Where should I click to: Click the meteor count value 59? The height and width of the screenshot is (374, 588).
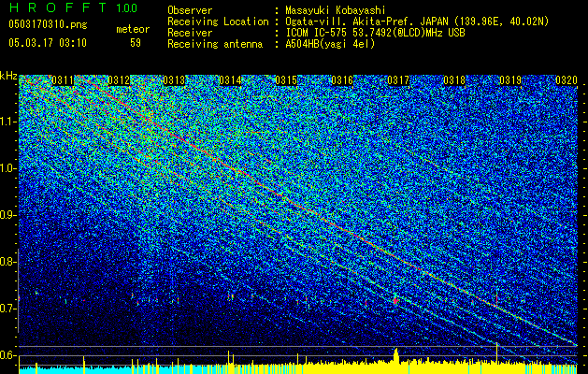coord(136,43)
